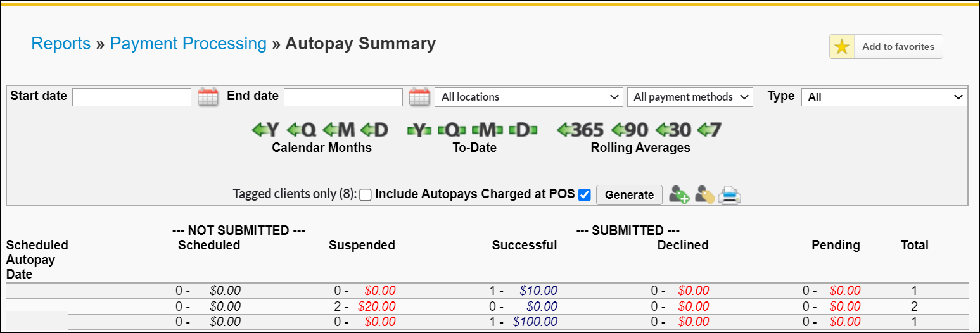Apply 365-day rolling average range
980x333 pixels.
tap(580, 130)
